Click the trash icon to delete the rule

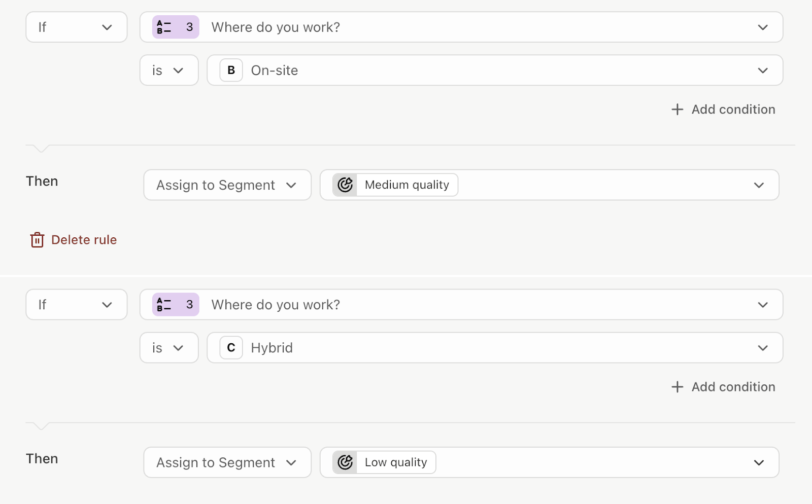pyautogui.click(x=37, y=240)
